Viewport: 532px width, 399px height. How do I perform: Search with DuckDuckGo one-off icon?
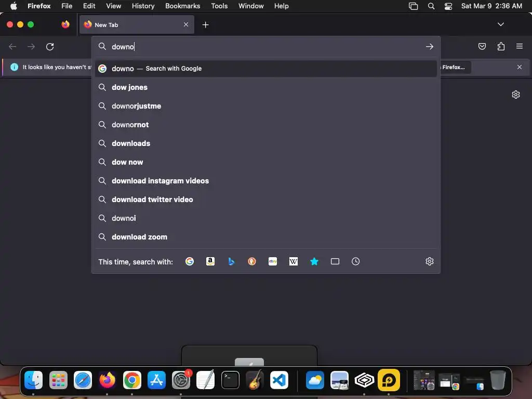[252, 261]
